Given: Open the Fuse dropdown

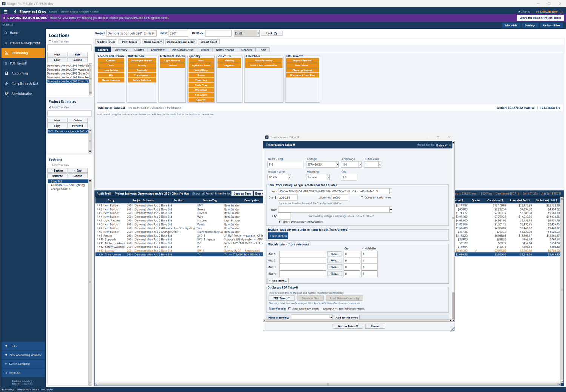Looking at the screenshot, I should (x=391, y=210).
